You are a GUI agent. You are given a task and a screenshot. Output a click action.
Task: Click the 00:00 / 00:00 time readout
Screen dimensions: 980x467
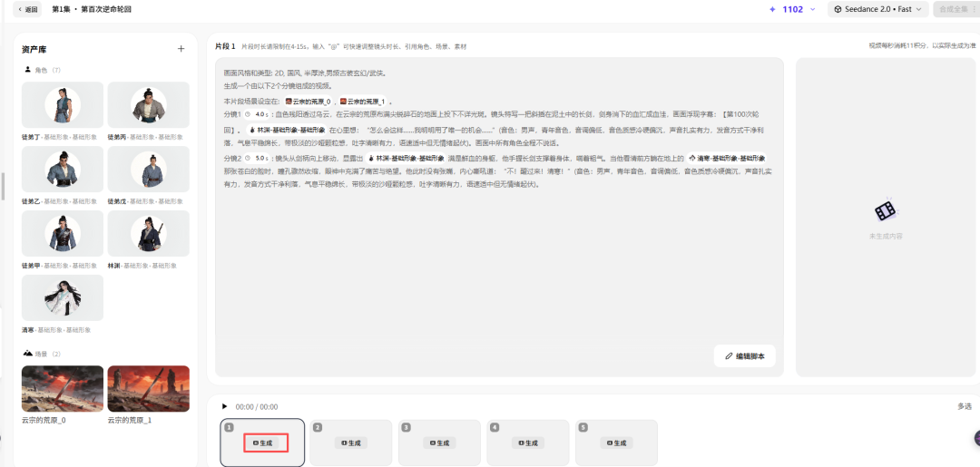click(256, 406)
